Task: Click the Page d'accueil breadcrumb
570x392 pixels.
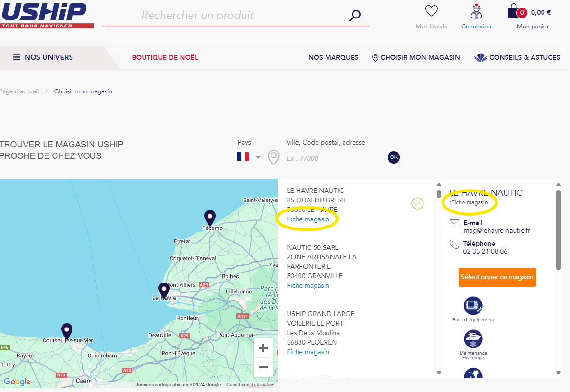Action: (19, 91)
